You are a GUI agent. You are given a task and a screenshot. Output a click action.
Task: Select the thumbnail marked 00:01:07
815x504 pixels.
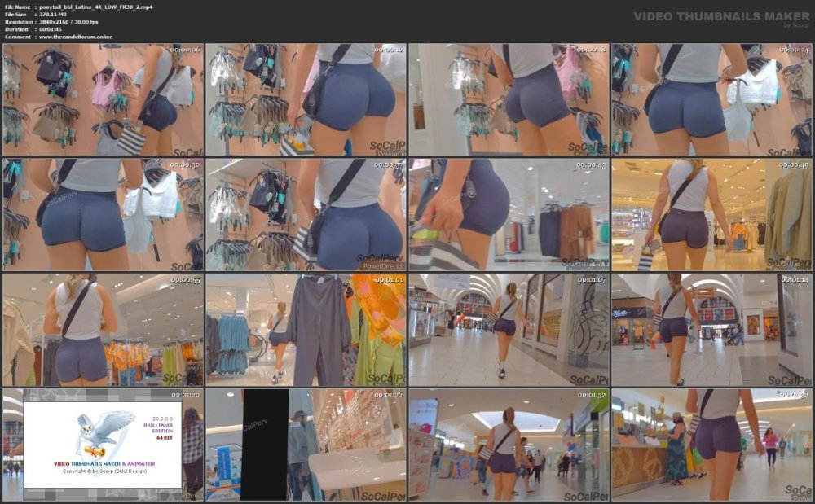(509, 330)
